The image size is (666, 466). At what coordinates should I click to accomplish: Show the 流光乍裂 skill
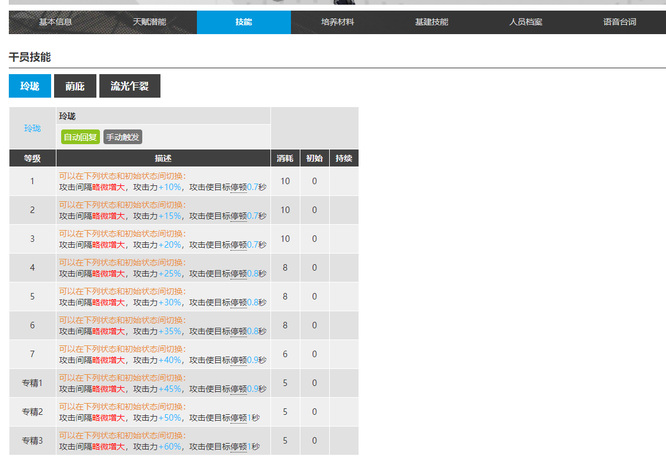click(129, 87)
